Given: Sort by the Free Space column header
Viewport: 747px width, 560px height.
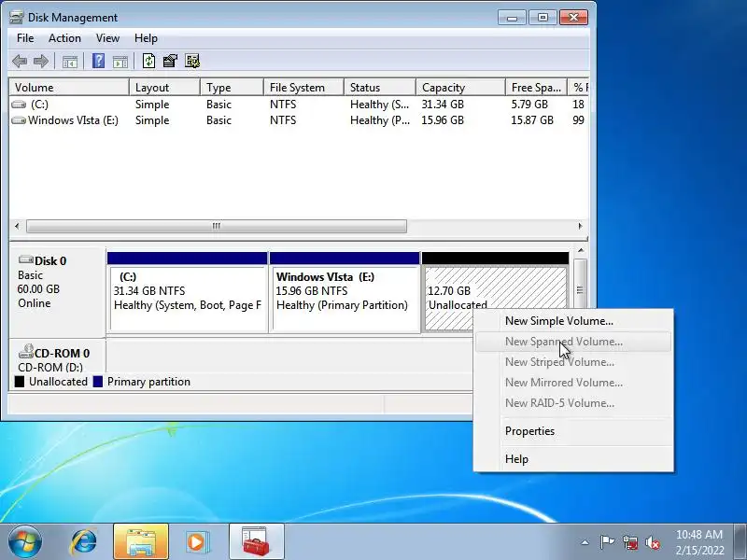Looking at the screenshot, I should pos(536,88).
